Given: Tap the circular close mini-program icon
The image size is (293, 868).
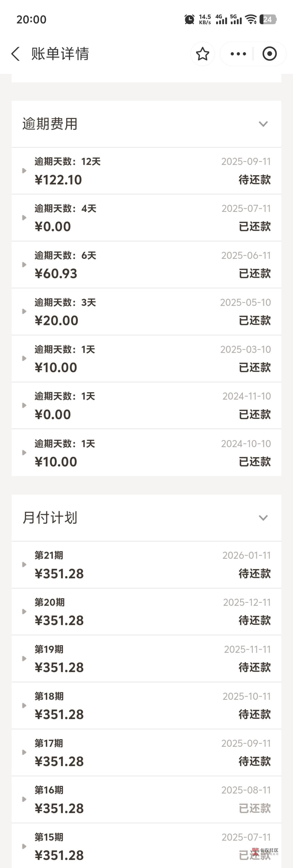Looking at the screenshot, I should pyautogui.click(x=270, y=54).
